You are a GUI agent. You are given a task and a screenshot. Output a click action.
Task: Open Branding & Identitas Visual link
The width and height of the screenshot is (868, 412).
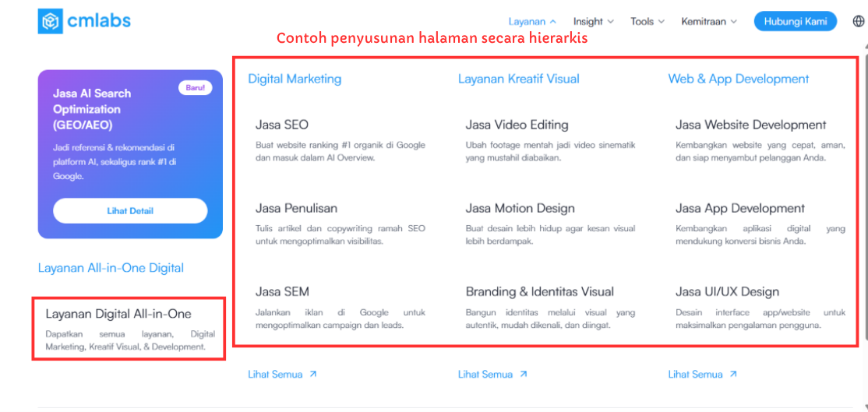coord(540,291)
